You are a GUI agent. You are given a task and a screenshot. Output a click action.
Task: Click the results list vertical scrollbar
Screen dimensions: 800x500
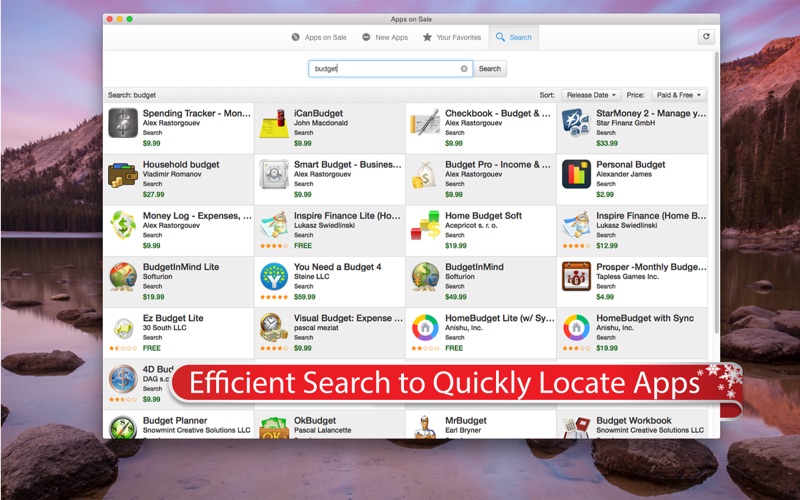(x=716, y=194)
